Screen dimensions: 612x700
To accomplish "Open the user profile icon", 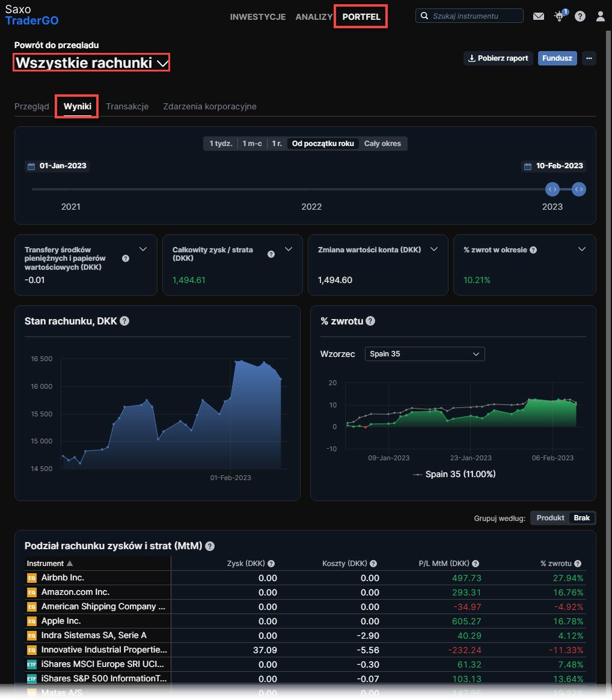I will coord(601,16).
